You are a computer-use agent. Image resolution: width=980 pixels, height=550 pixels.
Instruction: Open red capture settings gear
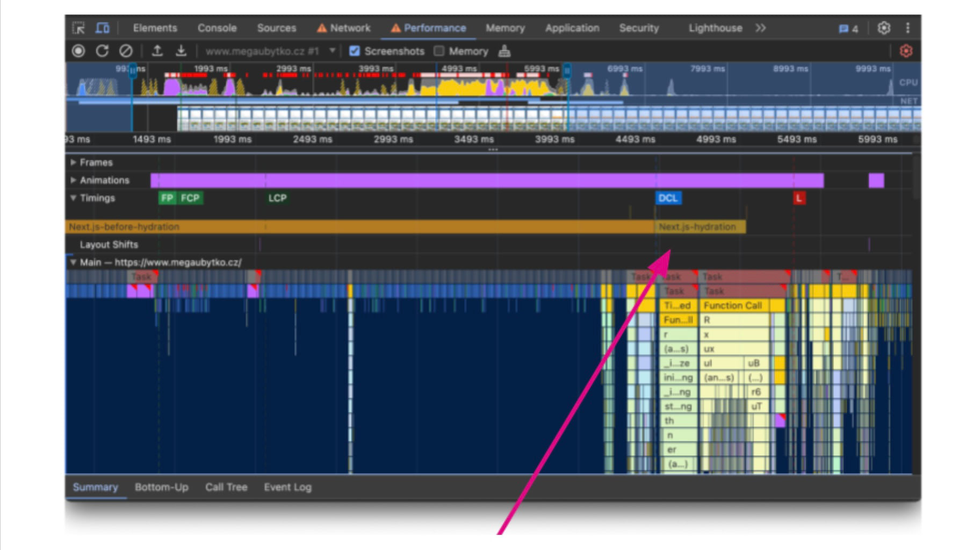click(x=906, y=51)
